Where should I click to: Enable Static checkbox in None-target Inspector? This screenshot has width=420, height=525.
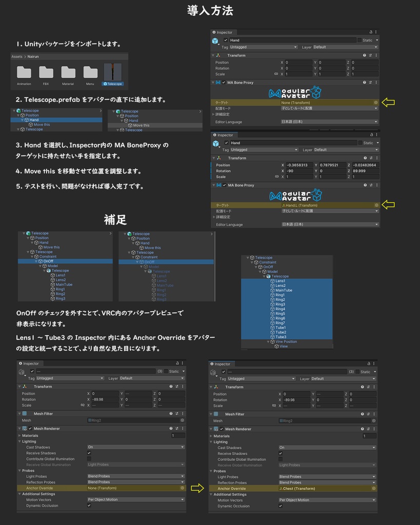[359, 40]
